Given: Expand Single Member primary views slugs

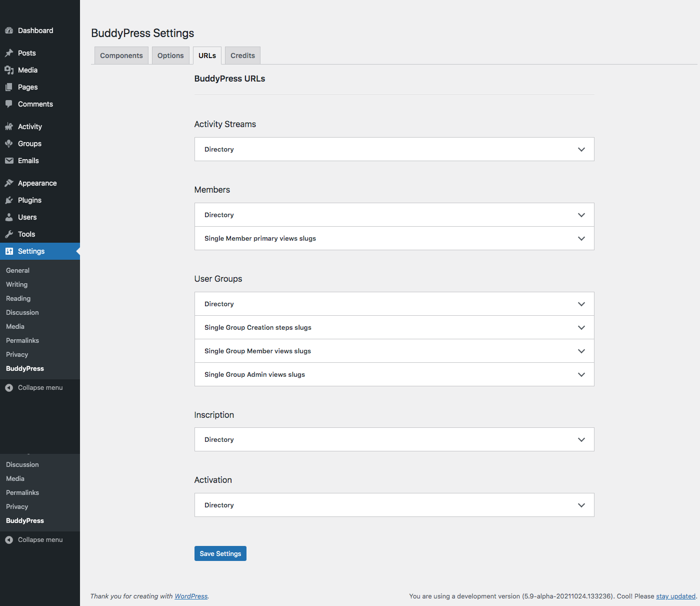Looking at the screenshot, I should tap(394, 238).
